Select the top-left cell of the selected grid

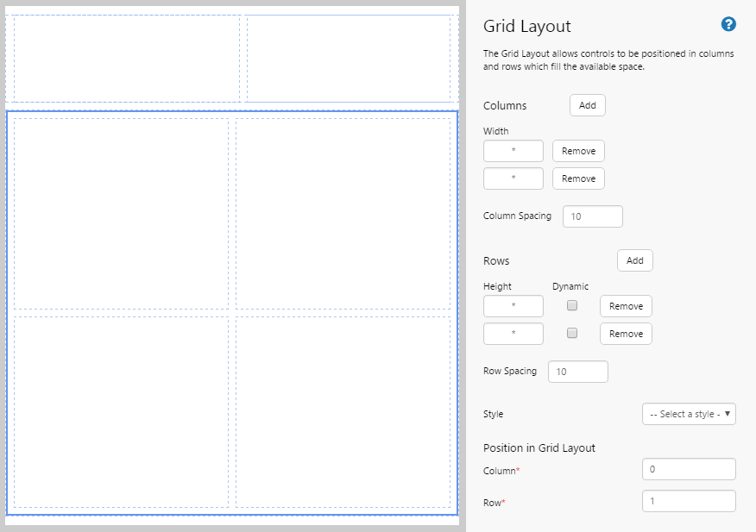(121, 213)
